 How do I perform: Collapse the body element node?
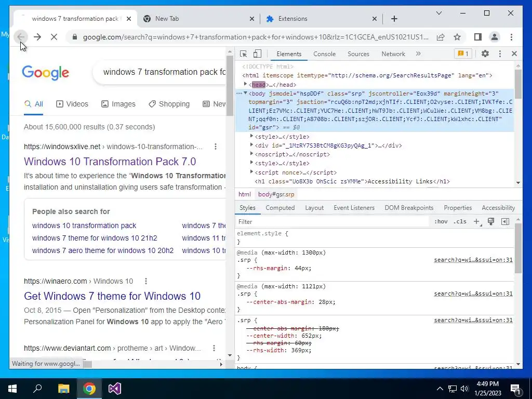click(x=245, y=93)
